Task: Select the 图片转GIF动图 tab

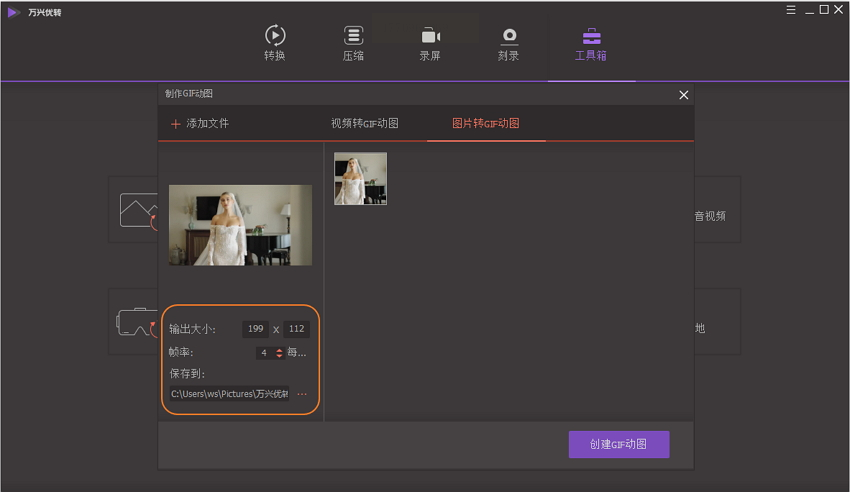Action: (x=486, y=124)
